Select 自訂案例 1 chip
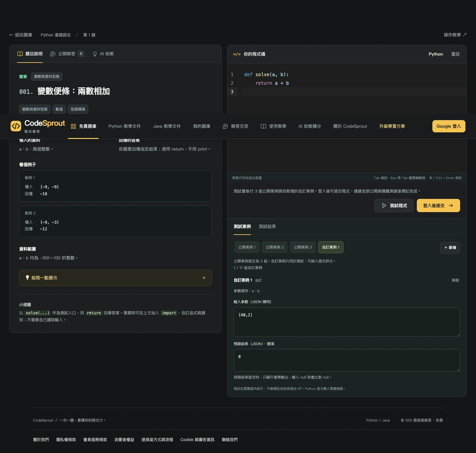This screenshot has width=476, height=453. pyautogui.click(x=331, y=247)
